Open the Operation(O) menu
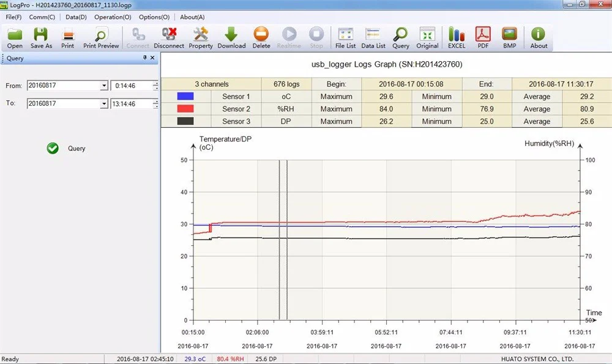Viewport: 612px width, 364px height. pyautogui.click(x=112, y=17)
